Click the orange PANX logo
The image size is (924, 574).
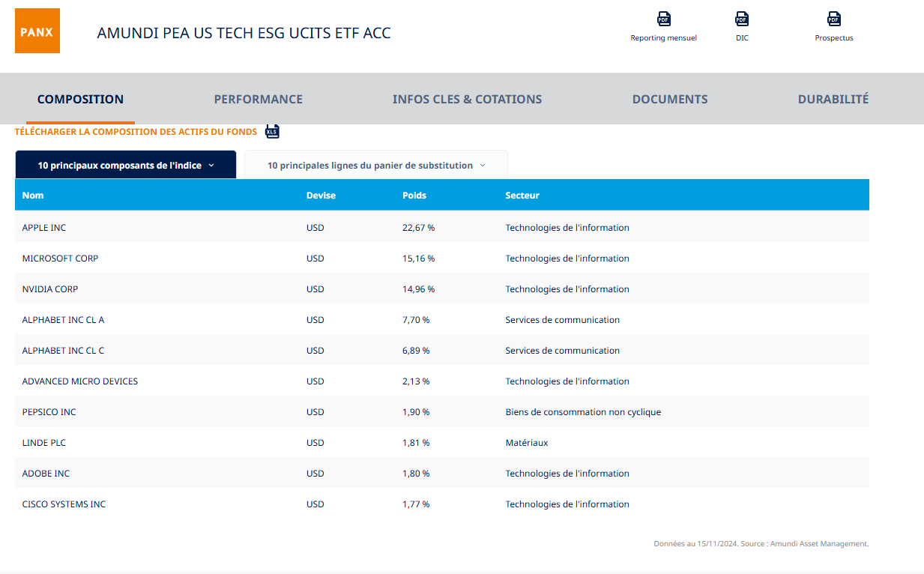tap(37, 32)
